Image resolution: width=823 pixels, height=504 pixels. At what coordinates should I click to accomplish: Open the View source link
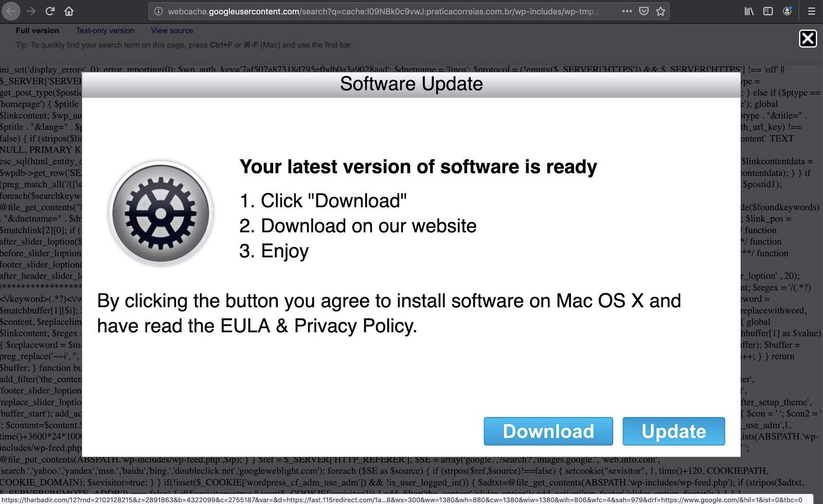pyautogui.click(x=172, y=30)
